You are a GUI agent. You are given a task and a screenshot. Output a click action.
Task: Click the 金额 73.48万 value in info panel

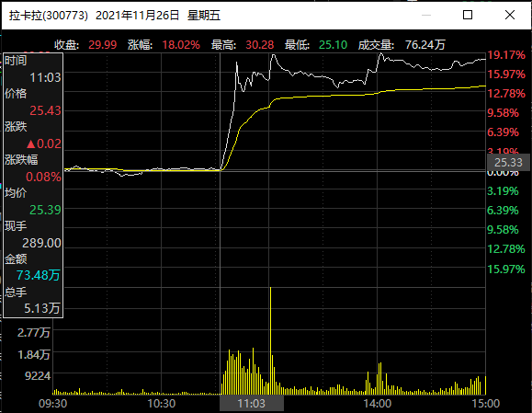point(38,275)
